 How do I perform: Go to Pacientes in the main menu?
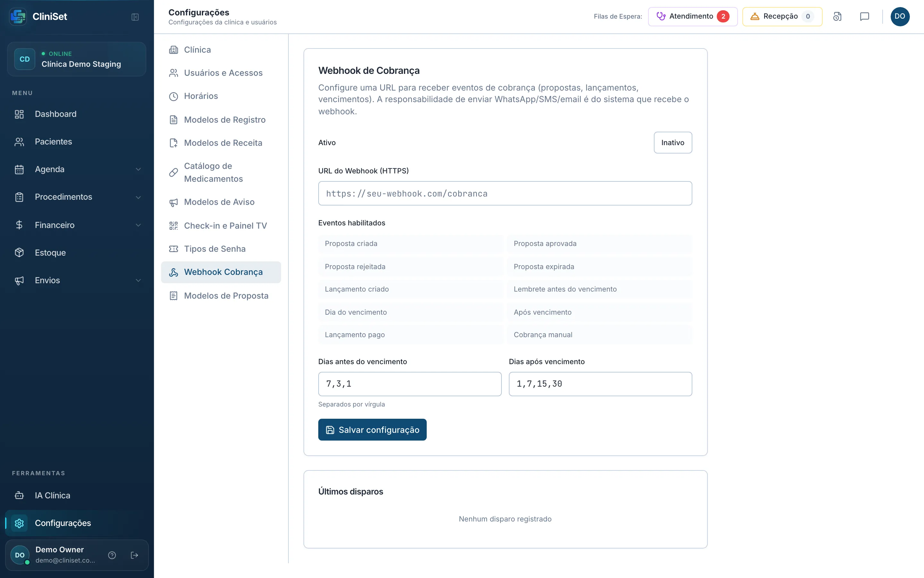click(x=77, y=142)
